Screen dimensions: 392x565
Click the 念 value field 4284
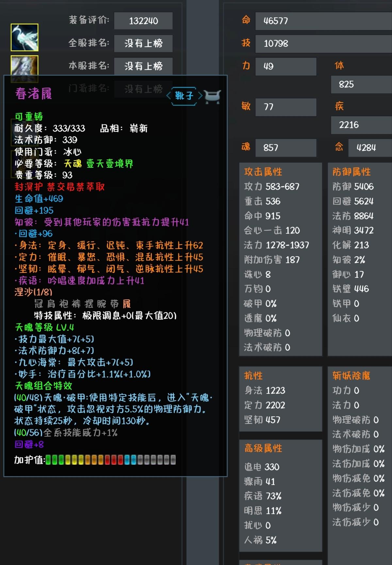click(370, 148)
